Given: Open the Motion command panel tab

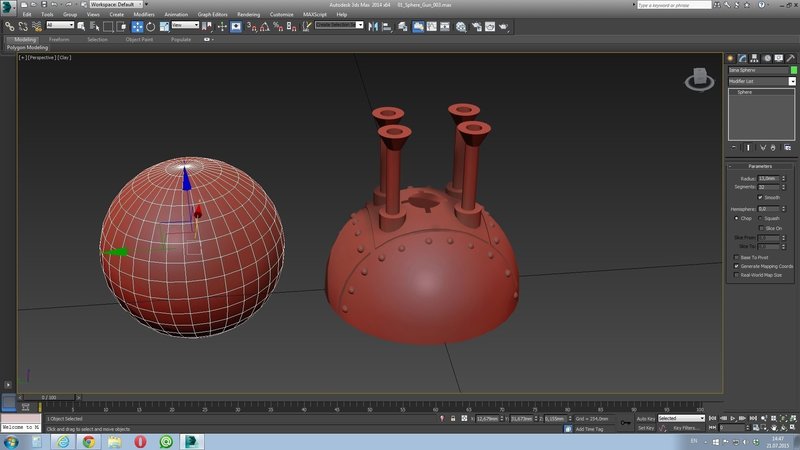Looking at the screenshot, I should [767, 58].
